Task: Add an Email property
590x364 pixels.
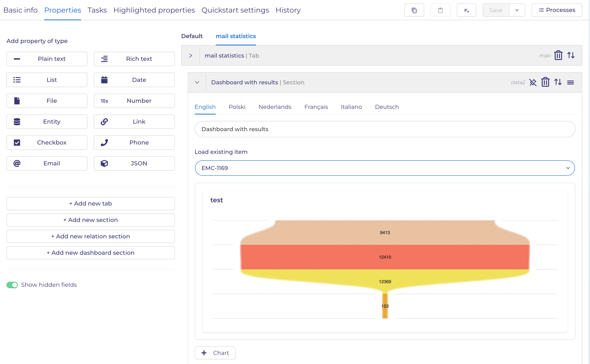Action: tap(47, 164)
